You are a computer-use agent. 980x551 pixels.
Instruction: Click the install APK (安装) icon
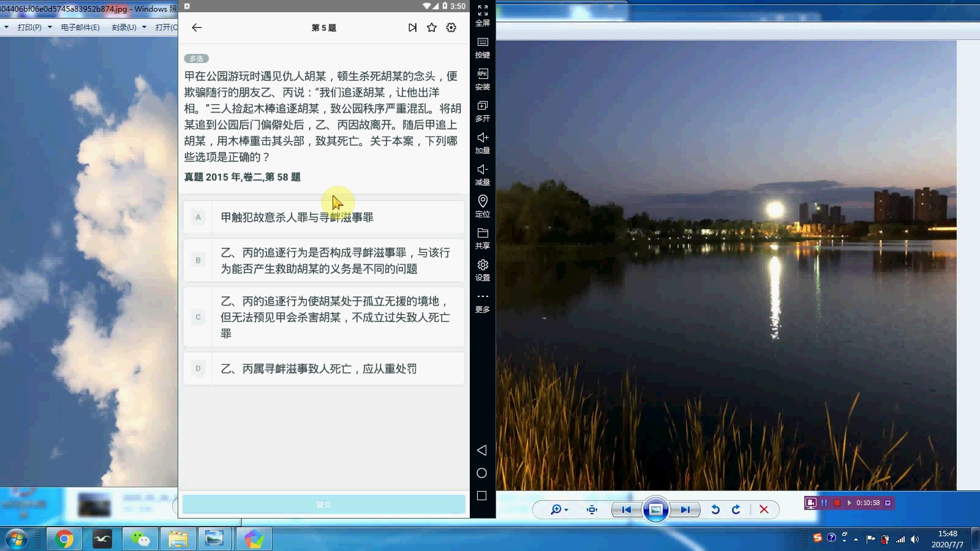click(483, 80)
